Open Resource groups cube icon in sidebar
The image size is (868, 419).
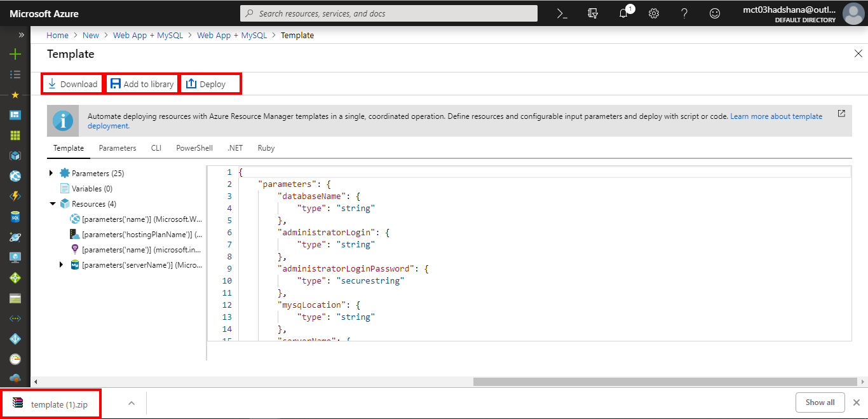(x=15, y=156)
